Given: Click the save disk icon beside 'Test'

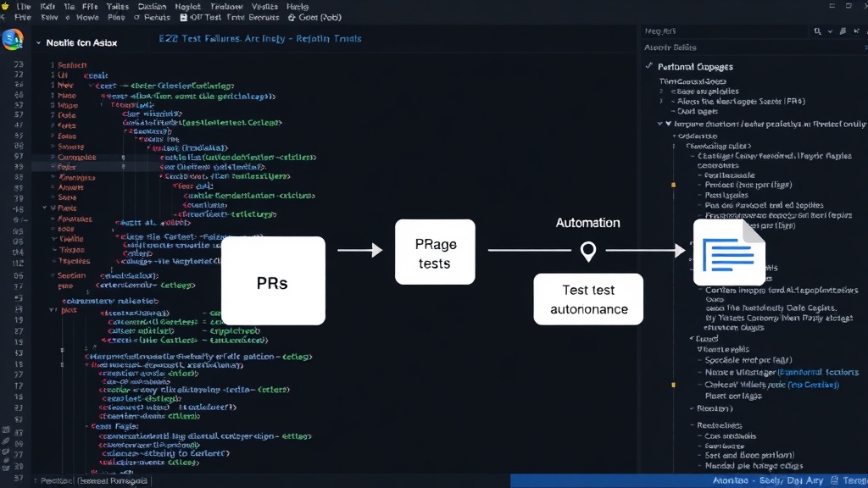Looking at the screenshot, I should pos(184,18).
